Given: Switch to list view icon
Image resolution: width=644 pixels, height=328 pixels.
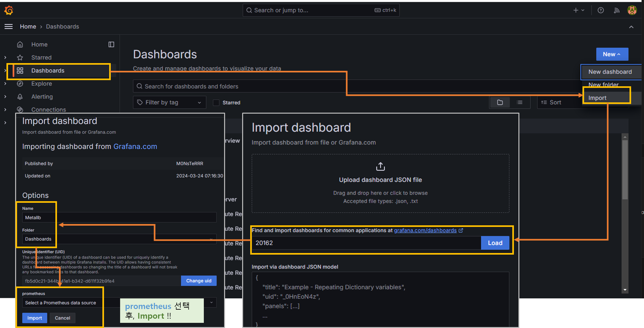Looking at the screenshot, I should coord(520,102).
